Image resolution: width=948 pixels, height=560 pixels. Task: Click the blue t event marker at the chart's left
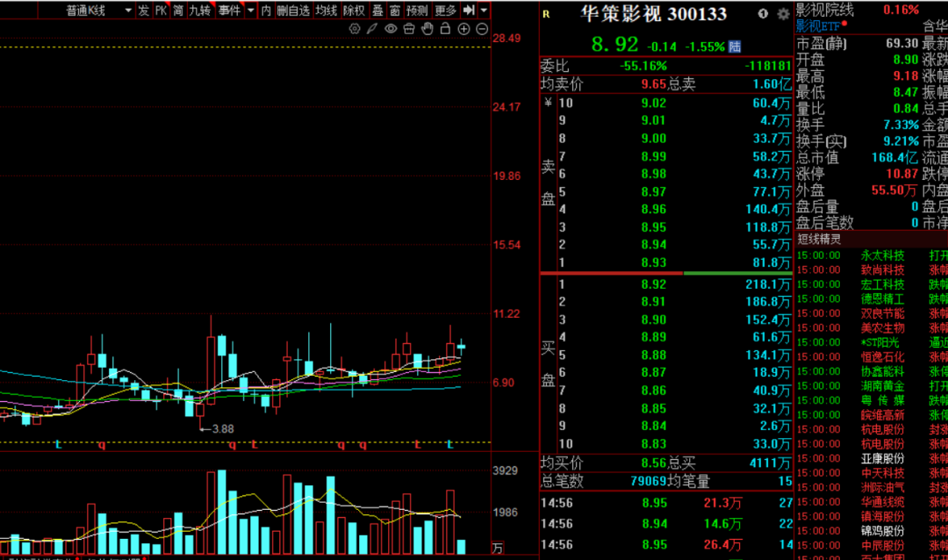click(58, 444)
